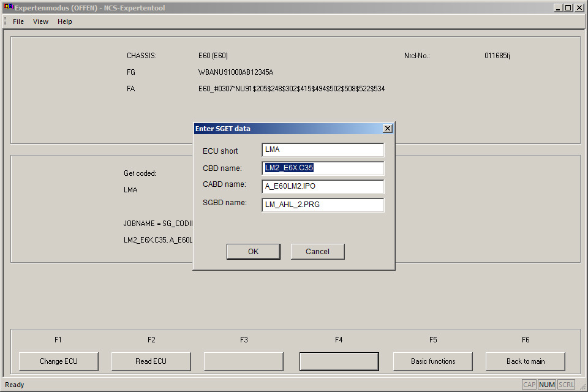The height and width of the screenshot is (392, 588).
Task: Click the blank F3 button
Action: coord(244,361)
